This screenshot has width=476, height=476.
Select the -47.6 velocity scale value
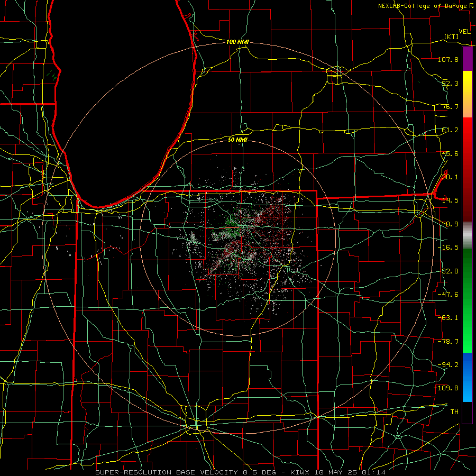[x=448, y=295]
